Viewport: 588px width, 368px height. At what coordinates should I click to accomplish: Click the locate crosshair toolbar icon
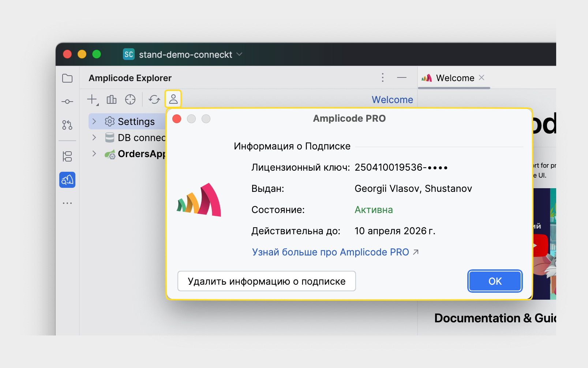pyautogui.click(x=130, y=99)
